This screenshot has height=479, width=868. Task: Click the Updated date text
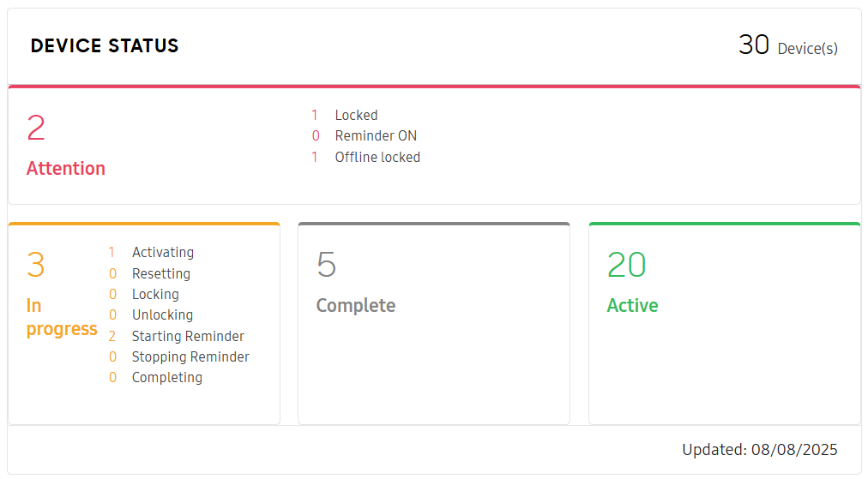[x=759, y=450]
